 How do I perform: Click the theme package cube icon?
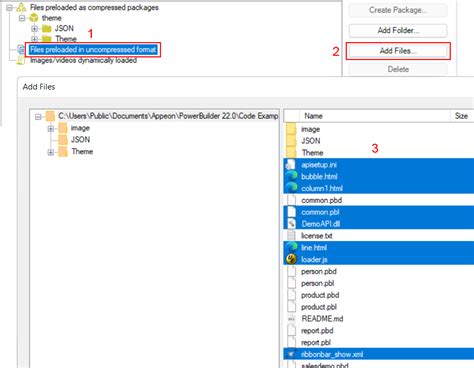[x=34, y=18]
